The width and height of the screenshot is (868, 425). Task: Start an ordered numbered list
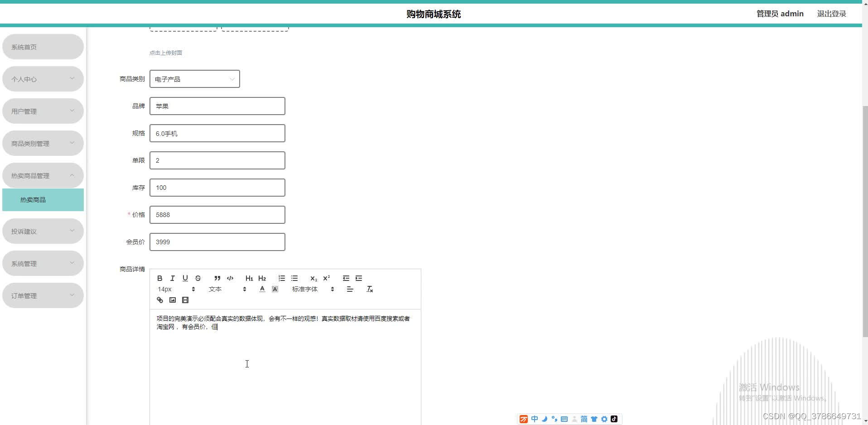coord(282,278)
